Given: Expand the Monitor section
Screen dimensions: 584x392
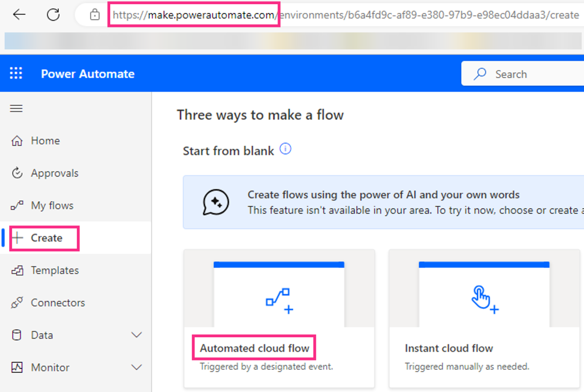Looking at the screenshot, I should click(137, 367).
